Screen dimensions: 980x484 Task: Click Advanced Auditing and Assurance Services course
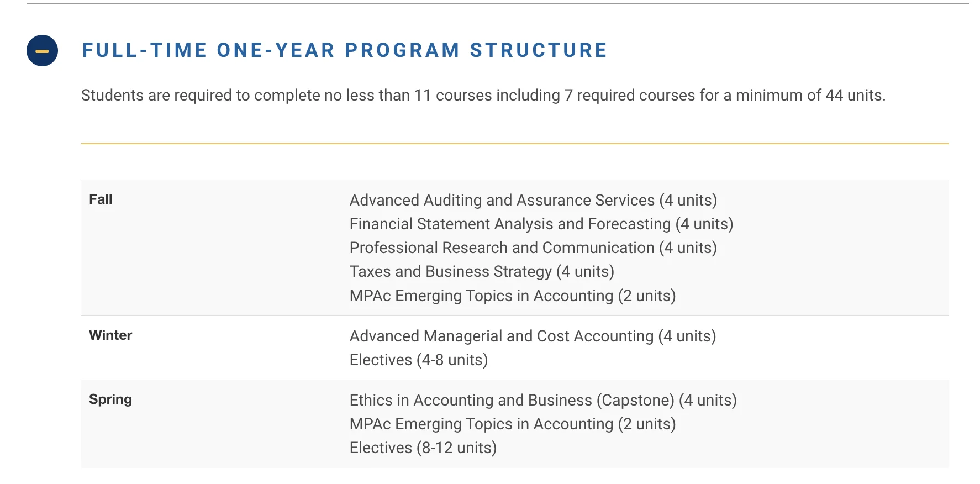coord(533,200)
